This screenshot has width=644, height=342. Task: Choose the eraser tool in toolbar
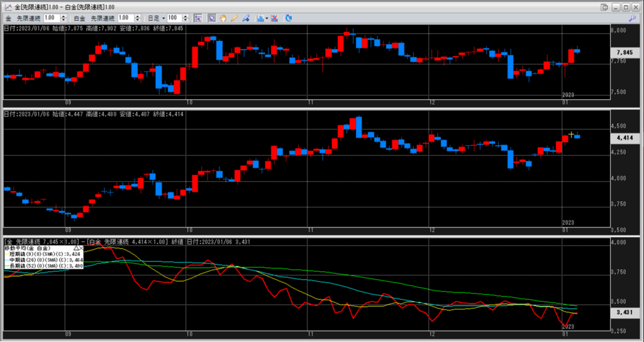(x=246, y=18)
